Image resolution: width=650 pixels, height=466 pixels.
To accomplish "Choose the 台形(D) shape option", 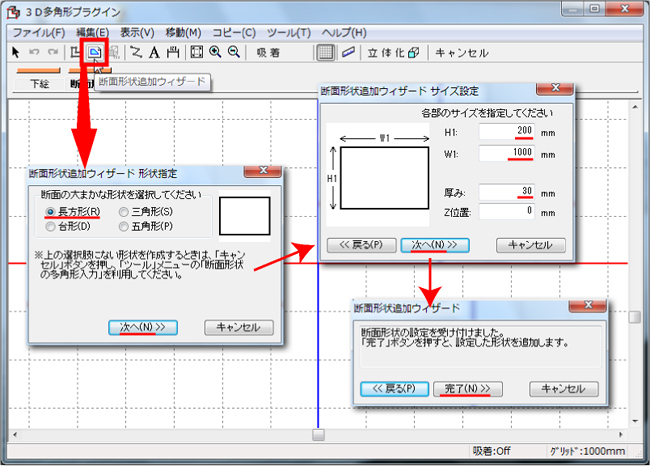I will tap(51, 227).
